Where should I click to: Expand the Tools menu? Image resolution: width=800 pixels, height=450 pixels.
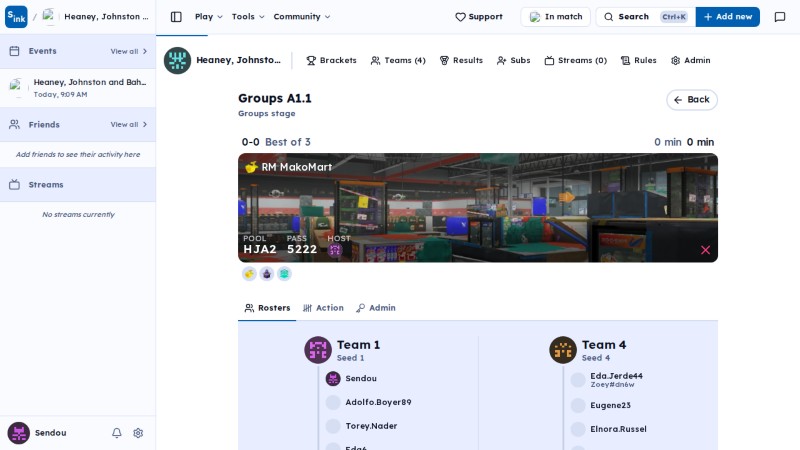(248, 17)
